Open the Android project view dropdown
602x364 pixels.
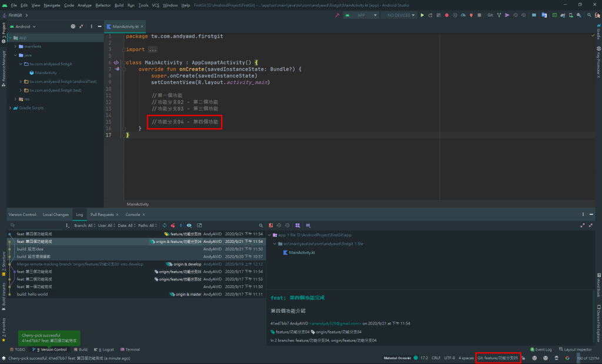(23, 26)
